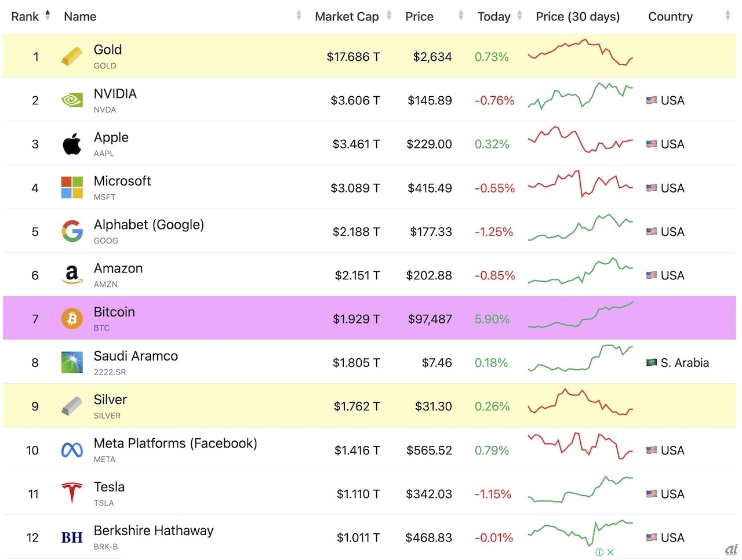Click the Microsoft logo icon

pyautogui.click(x=72, y=188)
